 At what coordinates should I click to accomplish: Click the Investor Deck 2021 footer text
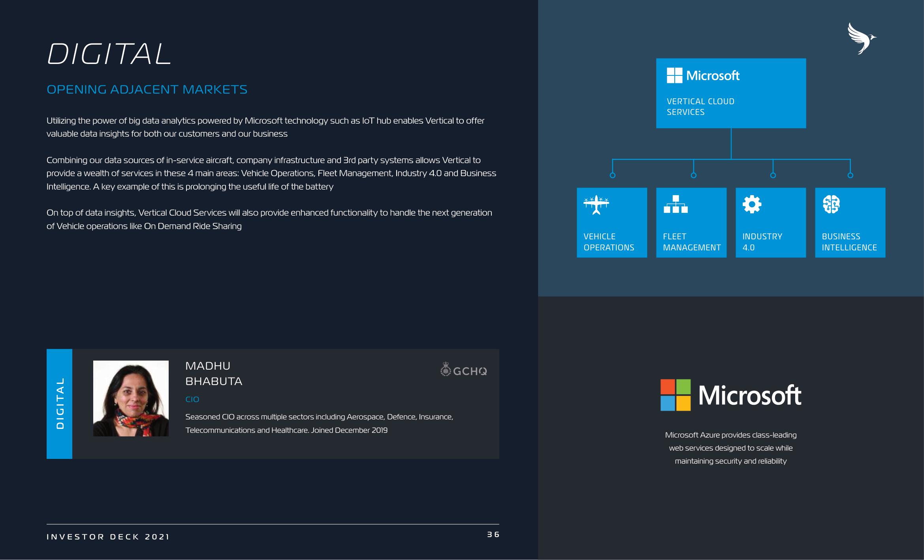point(108,537)
